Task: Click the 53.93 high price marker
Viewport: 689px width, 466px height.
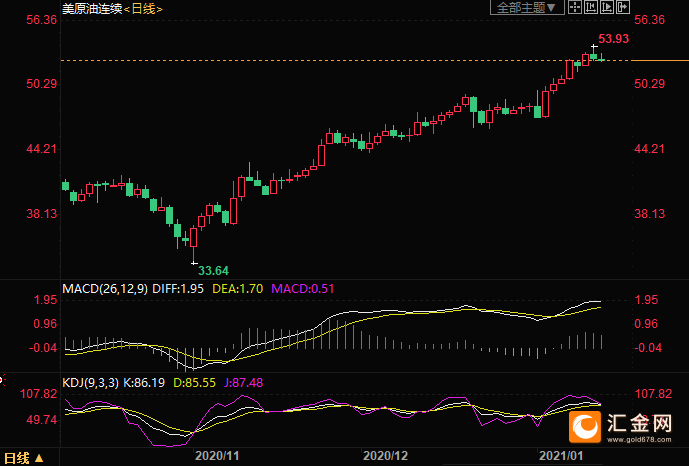Action: pyautogui.click(x=613, y=39)
